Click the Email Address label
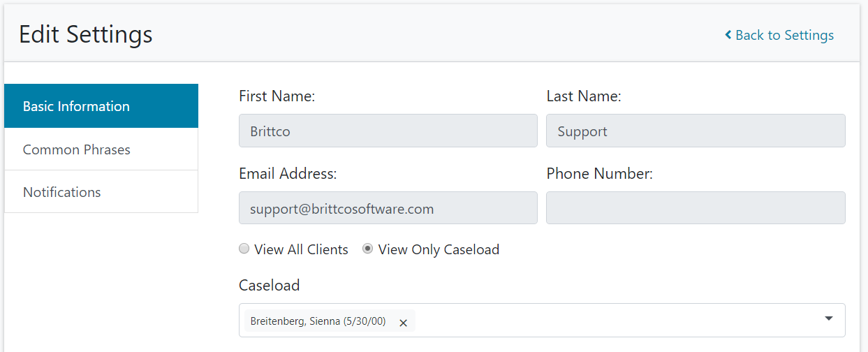The image size is (868, 352). (288, 174)
